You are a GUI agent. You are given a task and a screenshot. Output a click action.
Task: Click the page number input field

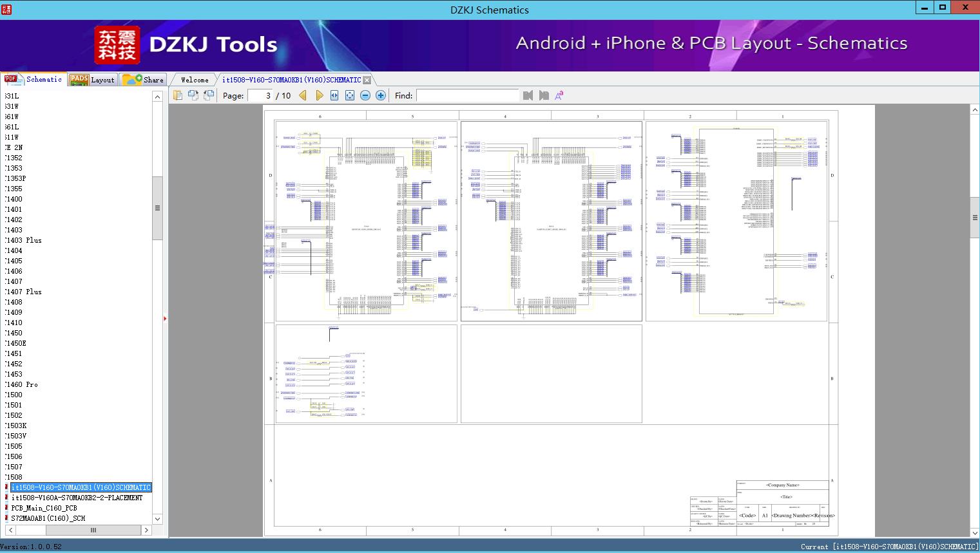click(260, 95)
